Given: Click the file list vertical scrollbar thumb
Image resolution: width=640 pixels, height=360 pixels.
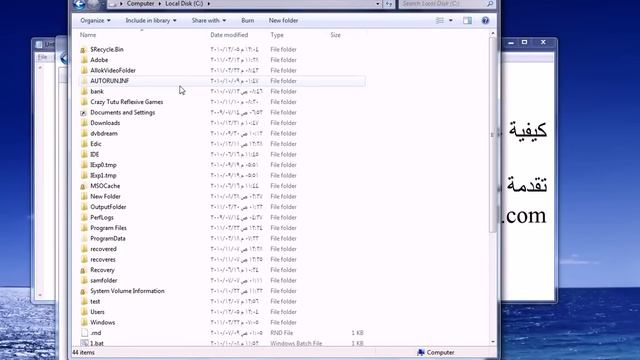Looking at the screenshot, I should click(x=493, y=135).
